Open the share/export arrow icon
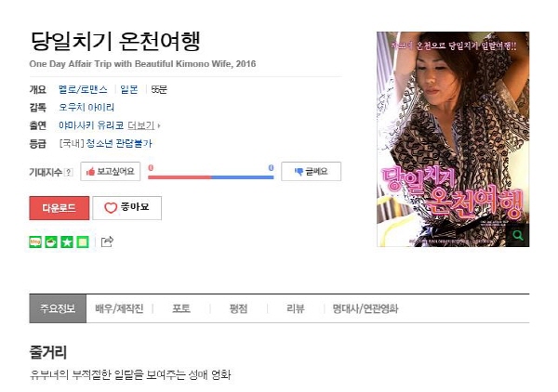Screen dimensions: 558x392 click(x=107, y=242)
